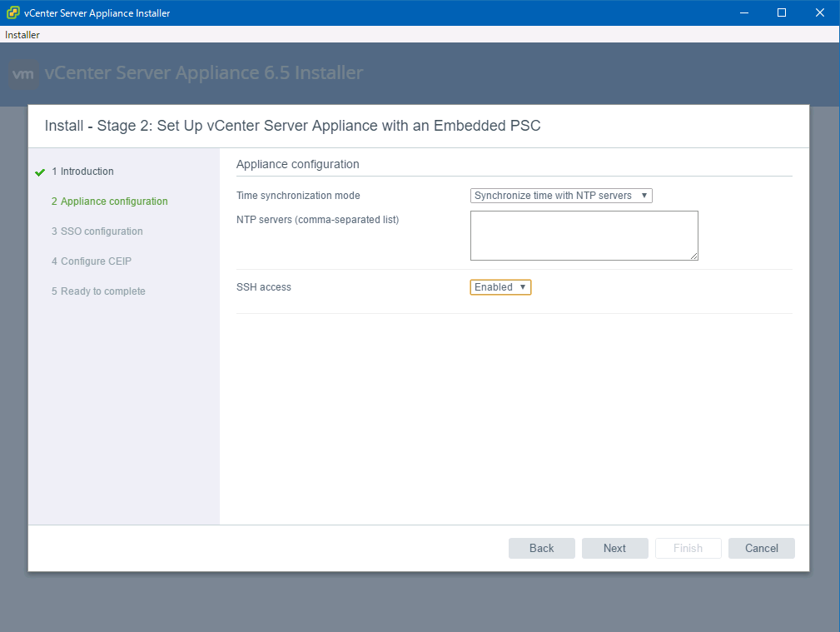The width and height of the screenshot is (840, 632).
Task: Minimize the installer window
Action: click(744, 12)
